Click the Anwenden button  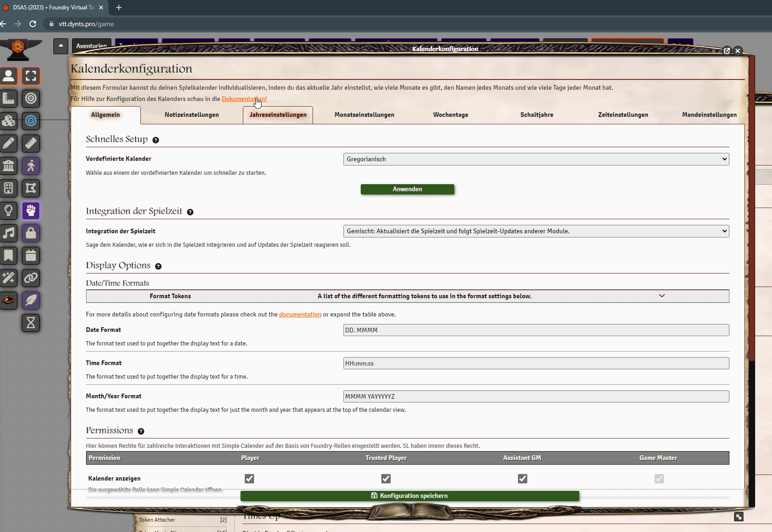click(x=408, y=189)
